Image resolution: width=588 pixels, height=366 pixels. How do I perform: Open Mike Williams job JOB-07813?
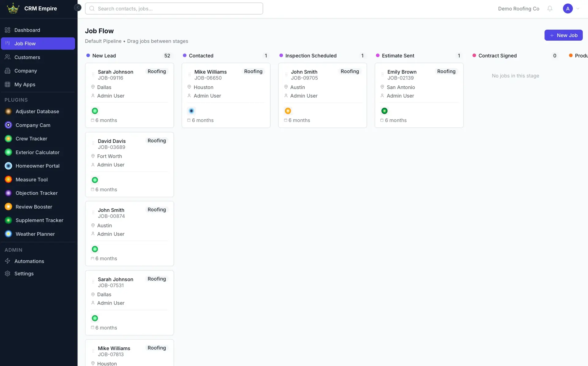[129, 353]
